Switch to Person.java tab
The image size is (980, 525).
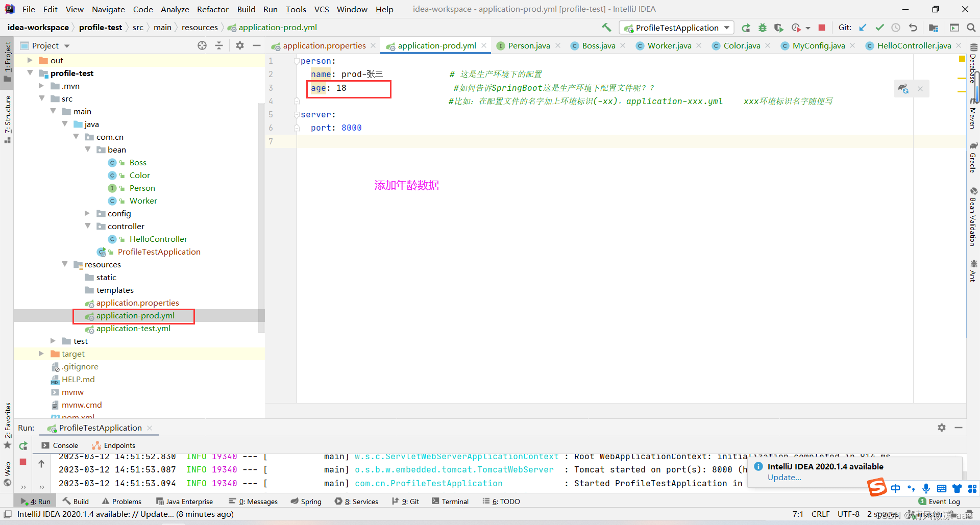click(x=529, y=45)
